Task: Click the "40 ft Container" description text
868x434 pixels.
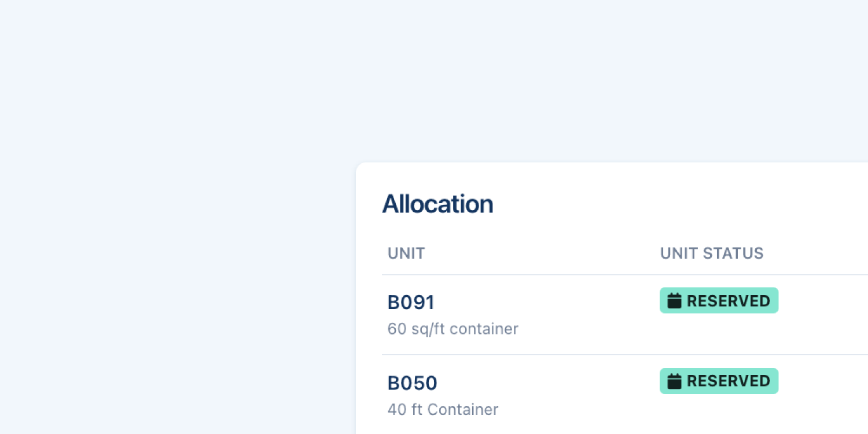Action: (443, 410)
